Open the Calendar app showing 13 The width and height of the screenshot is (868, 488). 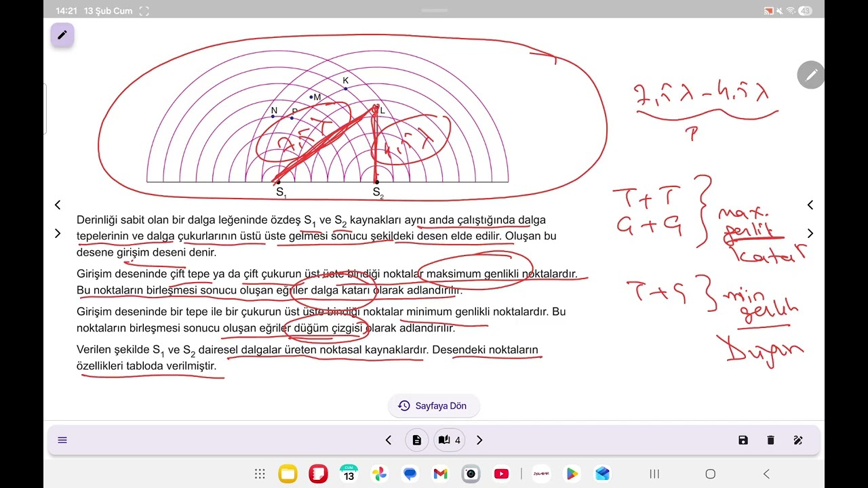pyautogui.click(x=349, y=474)
